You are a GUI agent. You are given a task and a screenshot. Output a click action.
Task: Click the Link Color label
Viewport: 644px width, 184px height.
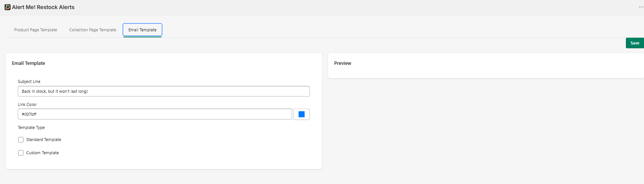(x=27, y=104)
